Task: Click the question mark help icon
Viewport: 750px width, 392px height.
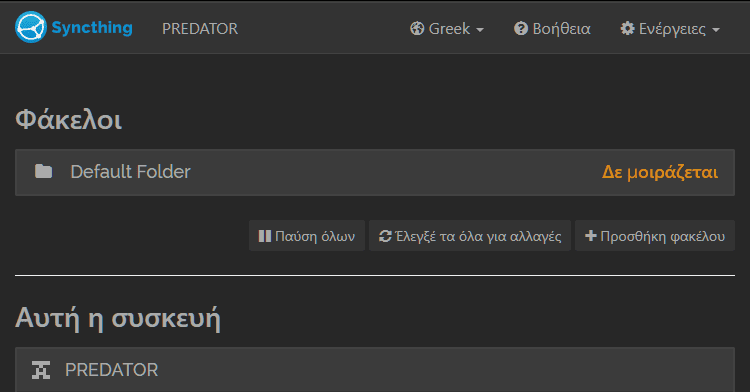Action: pyautogui.click(x=520, y=29)
